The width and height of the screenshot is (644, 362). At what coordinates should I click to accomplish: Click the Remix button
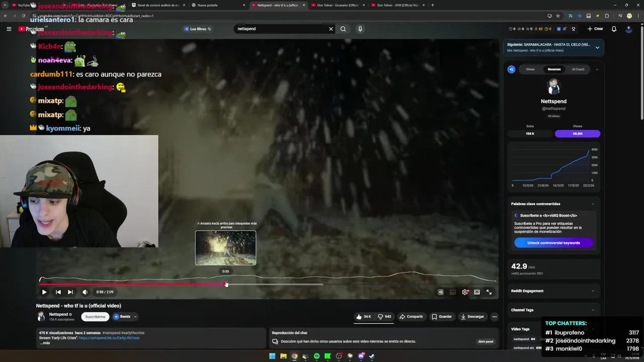[122, 317]
